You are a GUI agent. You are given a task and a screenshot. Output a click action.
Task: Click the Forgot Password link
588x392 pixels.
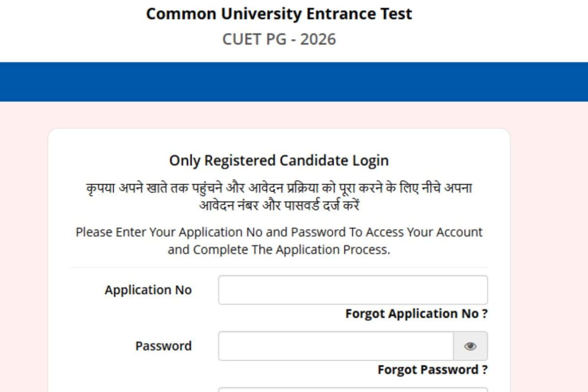pos(432,369)
